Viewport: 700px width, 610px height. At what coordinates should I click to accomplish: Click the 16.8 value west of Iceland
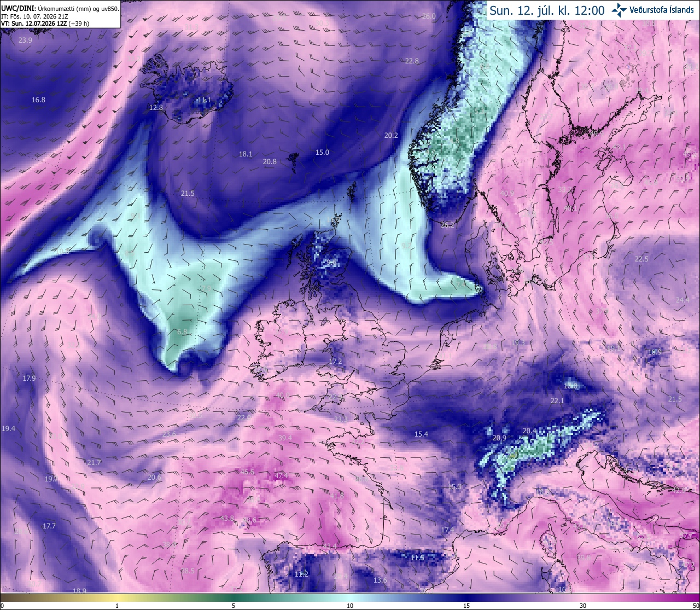click(38, 100)
